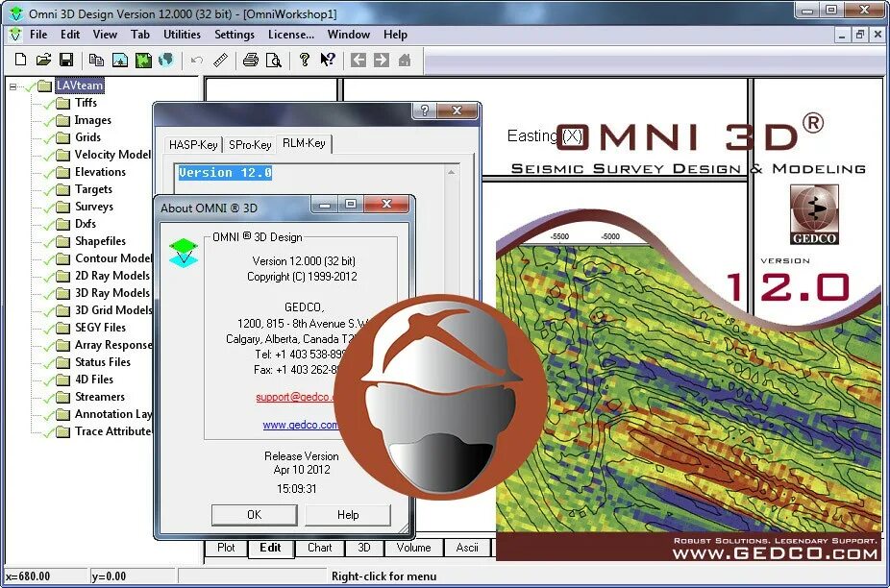The height and width of the screenshot is (588, 890).
Task: Switch to the Chart tab
Action: point(319,548)
